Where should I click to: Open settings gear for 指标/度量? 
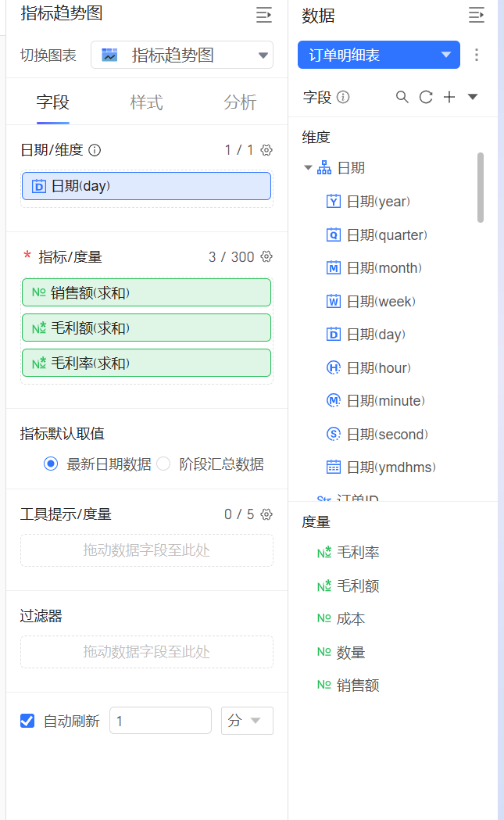[x=266, y=256]
